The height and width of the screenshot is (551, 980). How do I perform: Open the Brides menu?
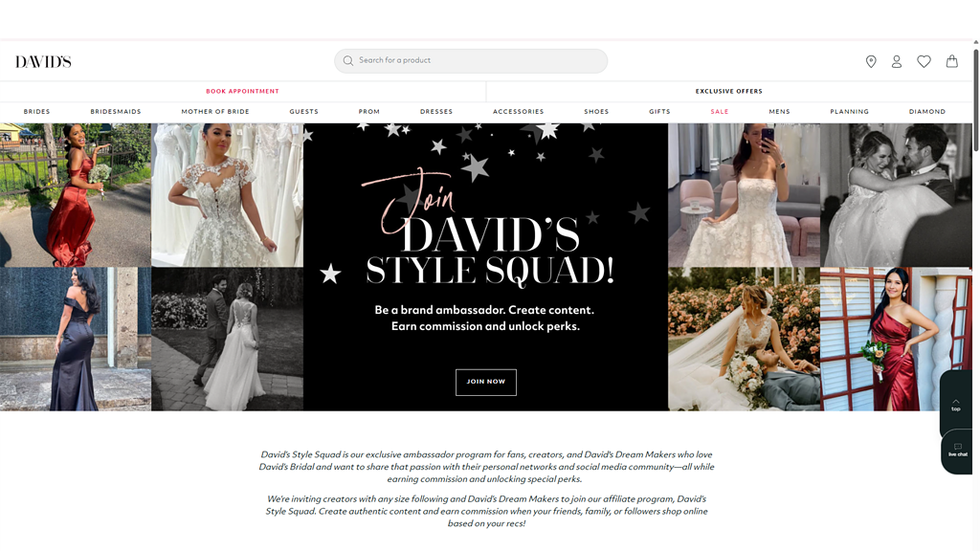click(x=36, y=112)
